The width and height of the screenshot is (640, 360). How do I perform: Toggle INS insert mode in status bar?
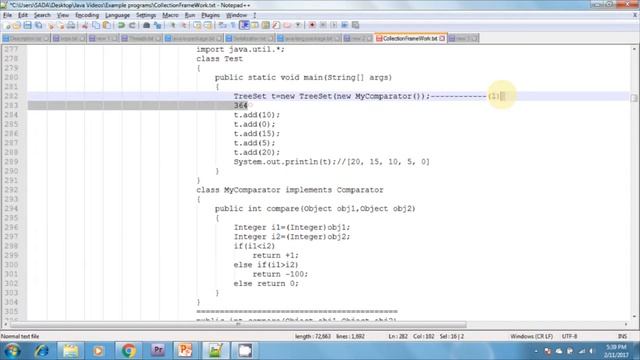(622, 336)
